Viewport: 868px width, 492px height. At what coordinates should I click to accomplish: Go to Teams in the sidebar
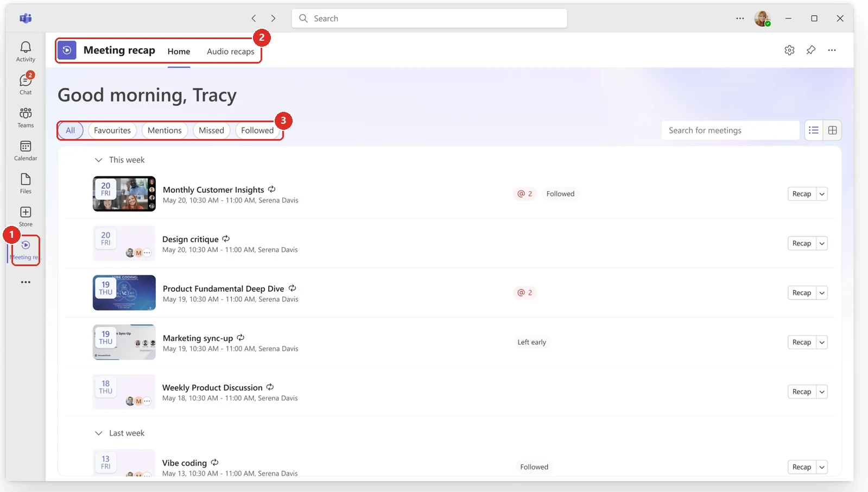coord(26,117)
